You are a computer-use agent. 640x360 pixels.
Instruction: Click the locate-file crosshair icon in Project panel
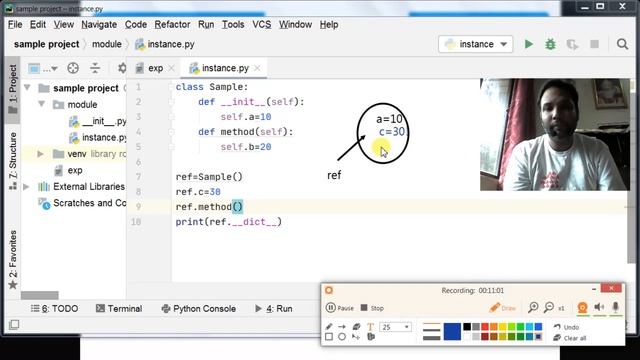pyautogui.click(x=73, y=68)
